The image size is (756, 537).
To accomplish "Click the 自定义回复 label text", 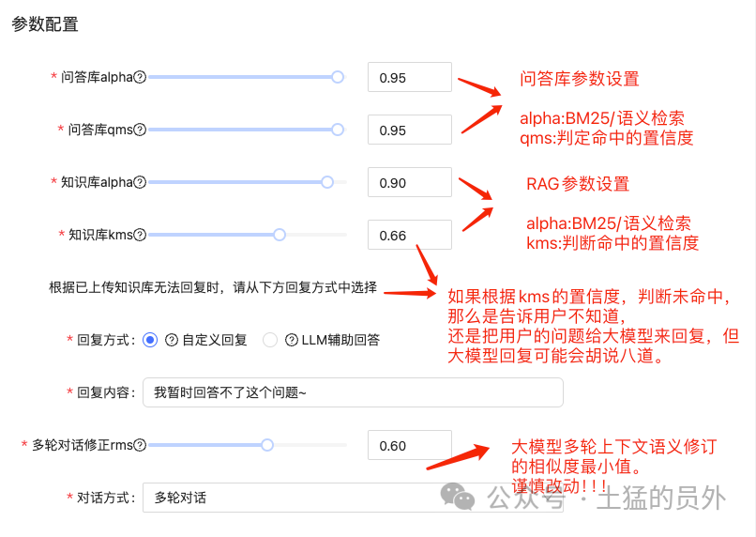I will pos(215,340).
